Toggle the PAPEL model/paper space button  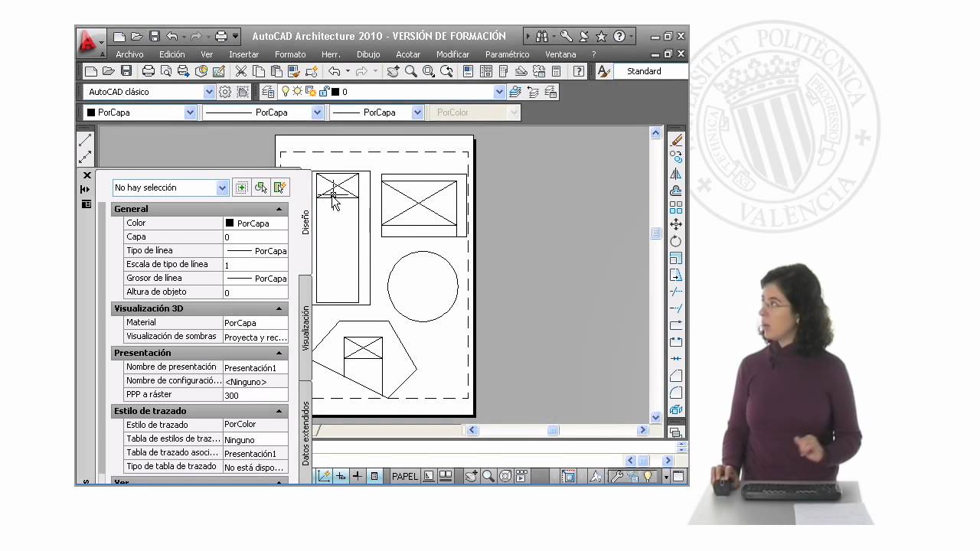[405, 476]
